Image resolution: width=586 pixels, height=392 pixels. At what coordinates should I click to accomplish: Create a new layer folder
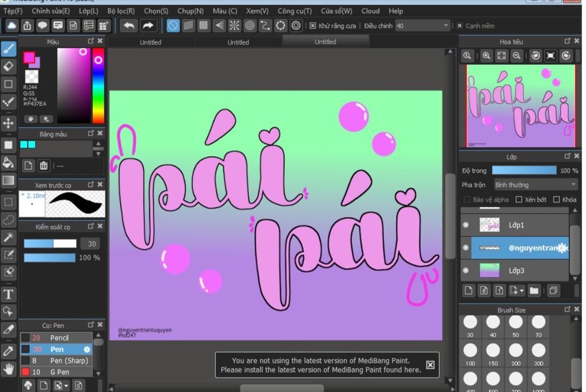point(534,290)
